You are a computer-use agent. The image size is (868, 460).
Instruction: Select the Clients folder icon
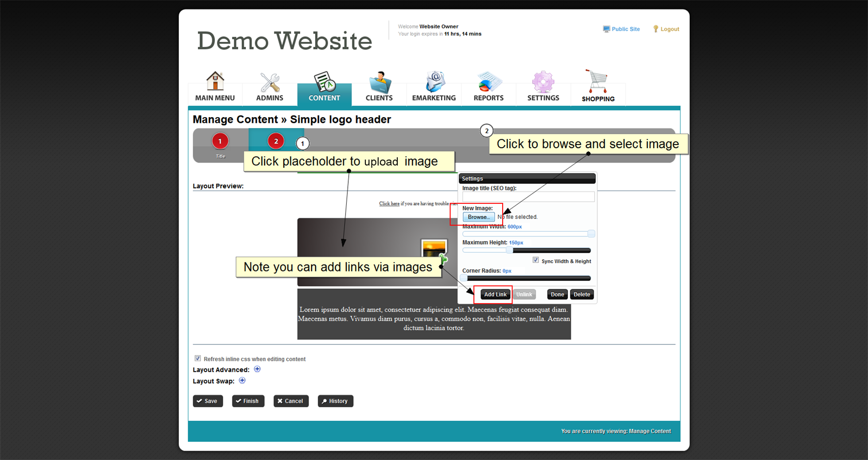point(379,83)
